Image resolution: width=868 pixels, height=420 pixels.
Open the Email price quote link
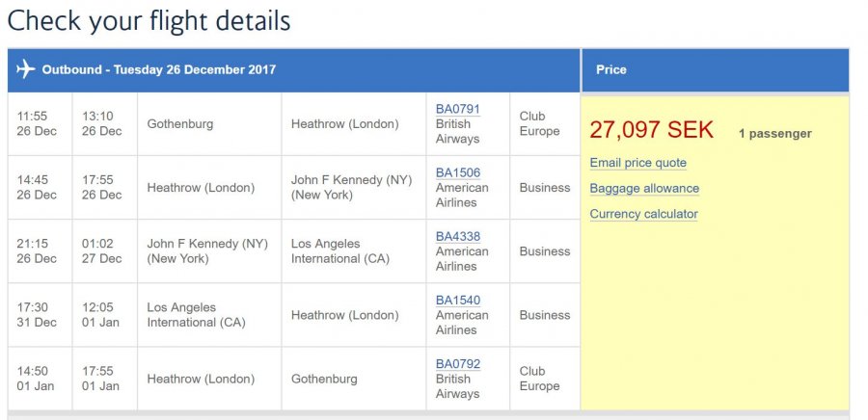tap(637, 163)
